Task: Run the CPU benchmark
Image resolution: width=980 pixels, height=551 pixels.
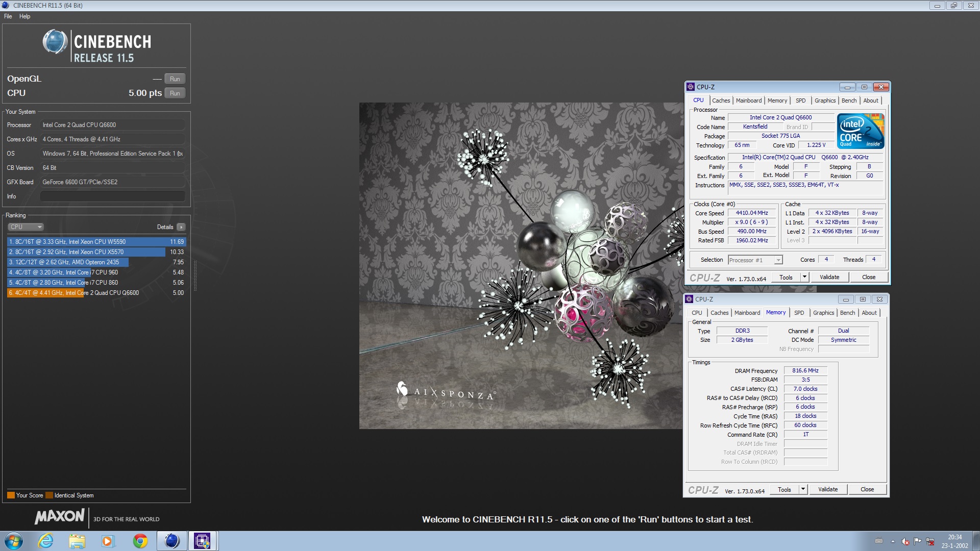Action: [175, 93]
